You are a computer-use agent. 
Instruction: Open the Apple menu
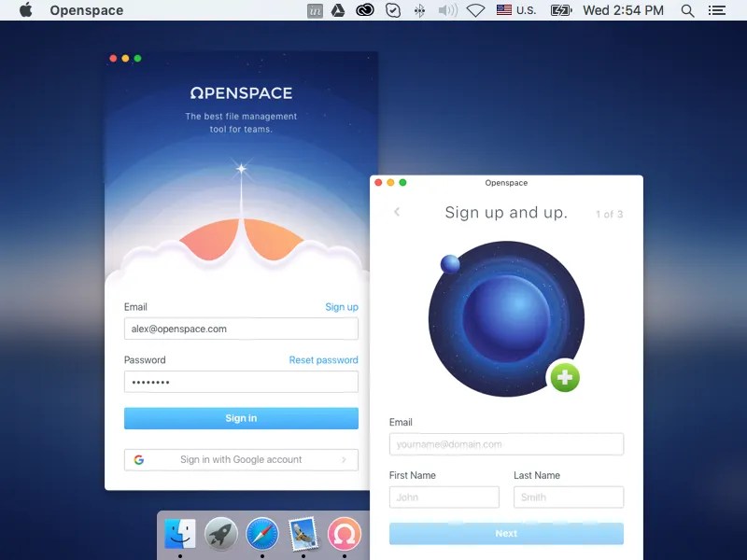25,10
